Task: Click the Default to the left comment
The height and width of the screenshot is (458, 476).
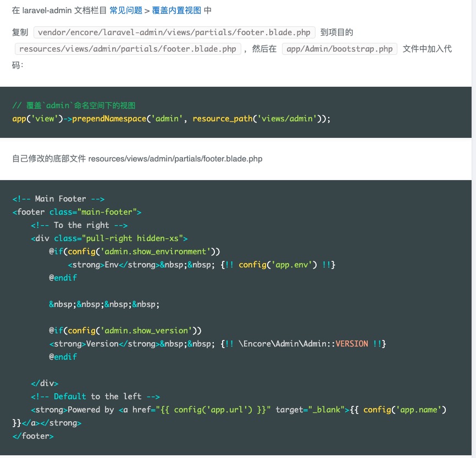Action: pos(95,396)
